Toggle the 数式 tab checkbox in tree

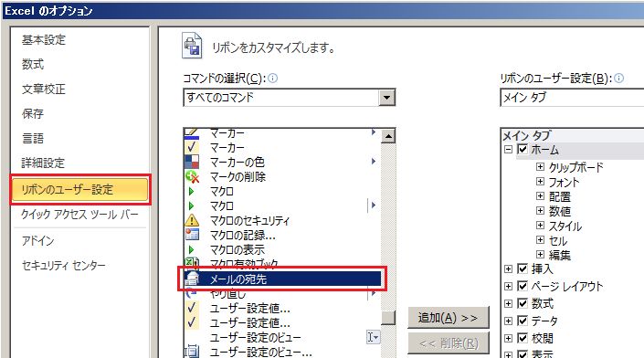[x=523, y=303]
